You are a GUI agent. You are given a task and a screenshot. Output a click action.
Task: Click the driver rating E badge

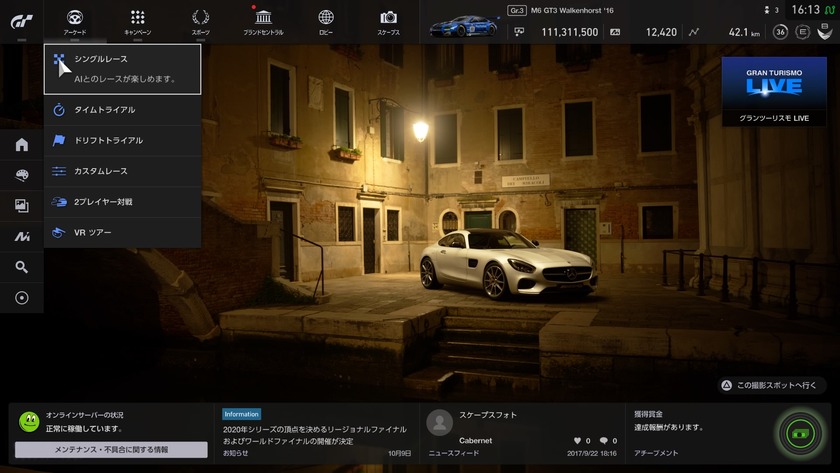tap(802, 32)
